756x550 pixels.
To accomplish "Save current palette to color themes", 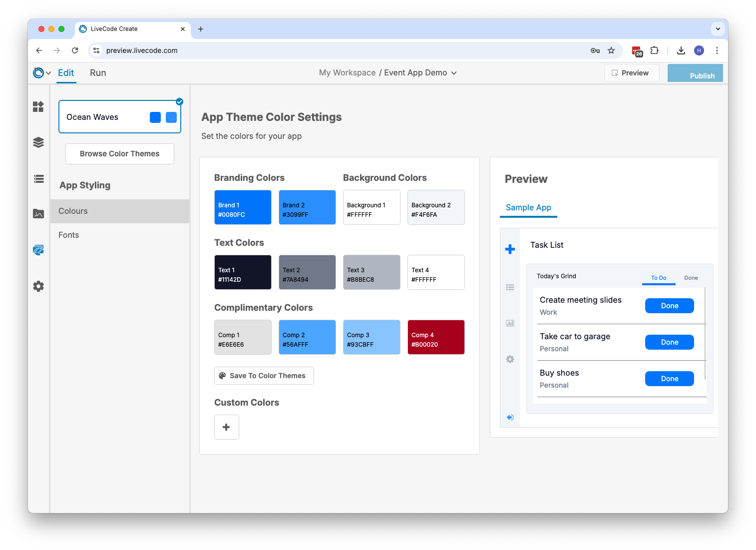I will tap(264, 375).
